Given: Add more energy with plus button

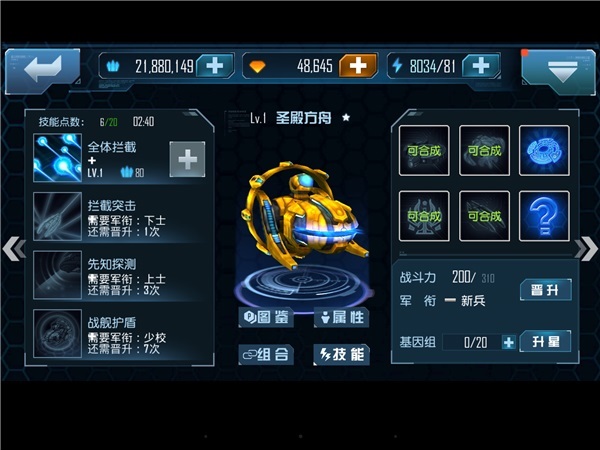Looking at the screenshot, I should [481, 66].
